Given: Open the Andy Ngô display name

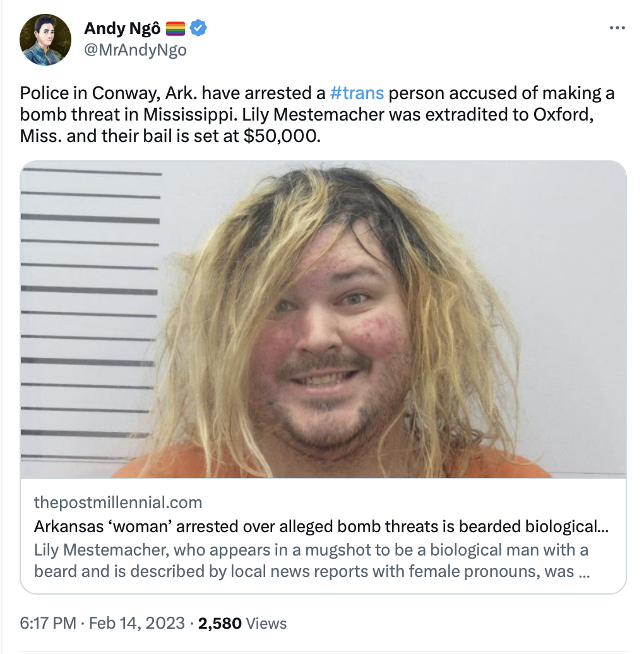Looking at the screenshot, I should tap(122, 28).
